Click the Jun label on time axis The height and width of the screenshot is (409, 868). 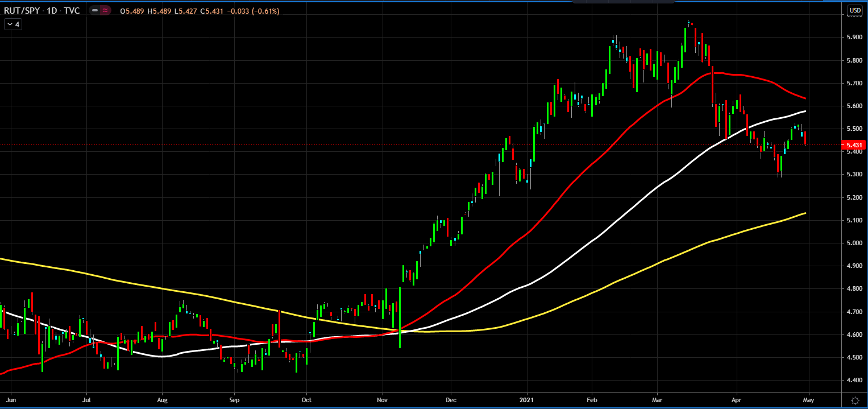12,400
